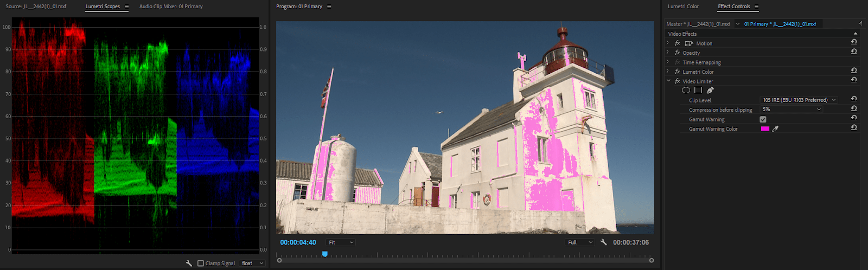Click the right zoom scroll bar handle
Image resolution: width=868 pixels, height=270 pixels.
652,260
